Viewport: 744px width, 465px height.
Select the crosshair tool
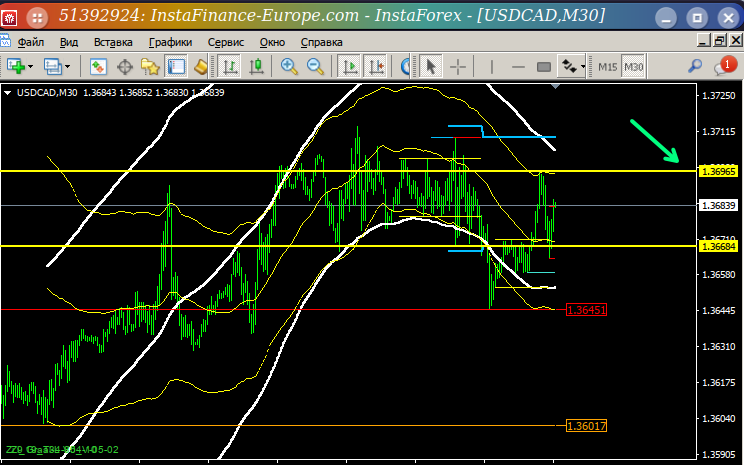coord(457,66)
